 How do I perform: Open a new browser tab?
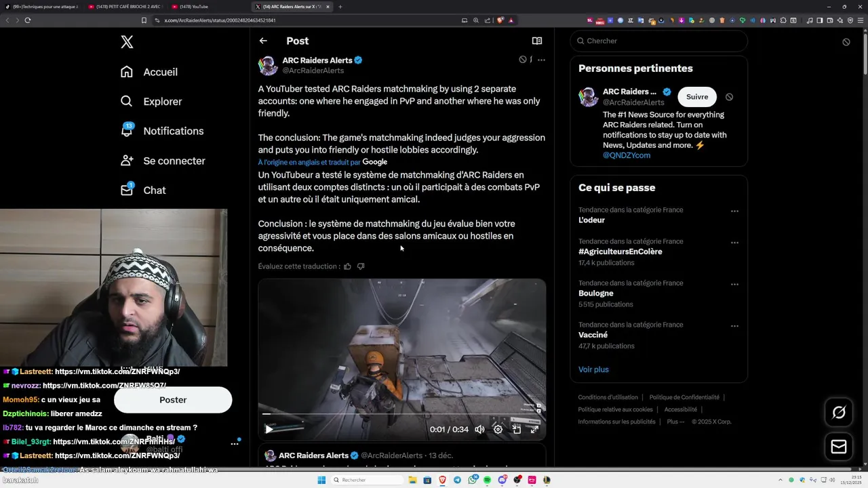tap(340, 7)
